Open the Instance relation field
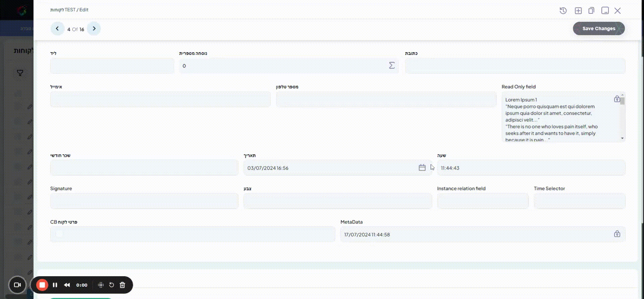This screenshot has height=299, width=644. (483, 201)
